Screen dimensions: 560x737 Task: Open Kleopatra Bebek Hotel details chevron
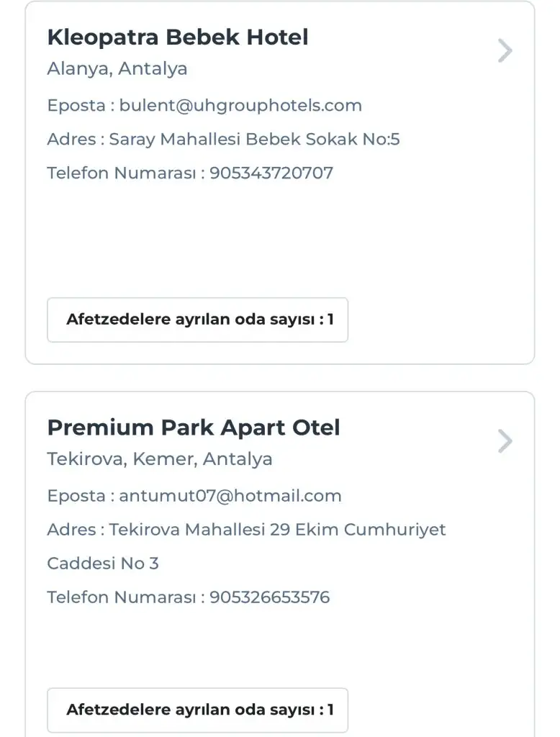[505, 51]
